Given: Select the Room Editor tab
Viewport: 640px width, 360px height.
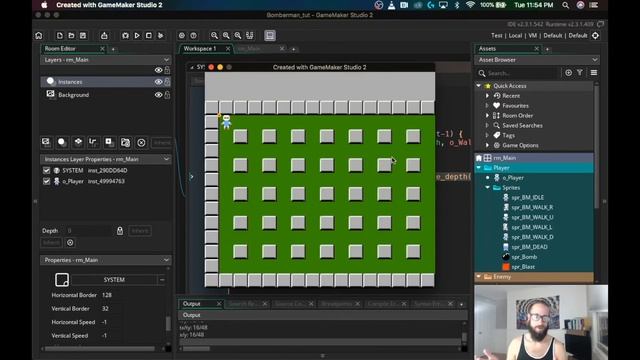Looking at the screenshot, I should [x=60, y=49].
